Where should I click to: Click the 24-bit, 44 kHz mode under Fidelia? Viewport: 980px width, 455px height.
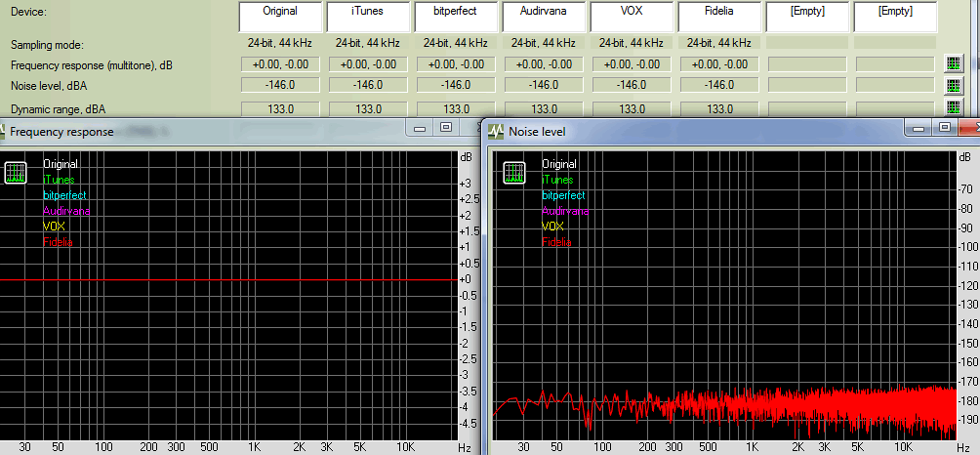pyautogui.click(x=719, y=43)
